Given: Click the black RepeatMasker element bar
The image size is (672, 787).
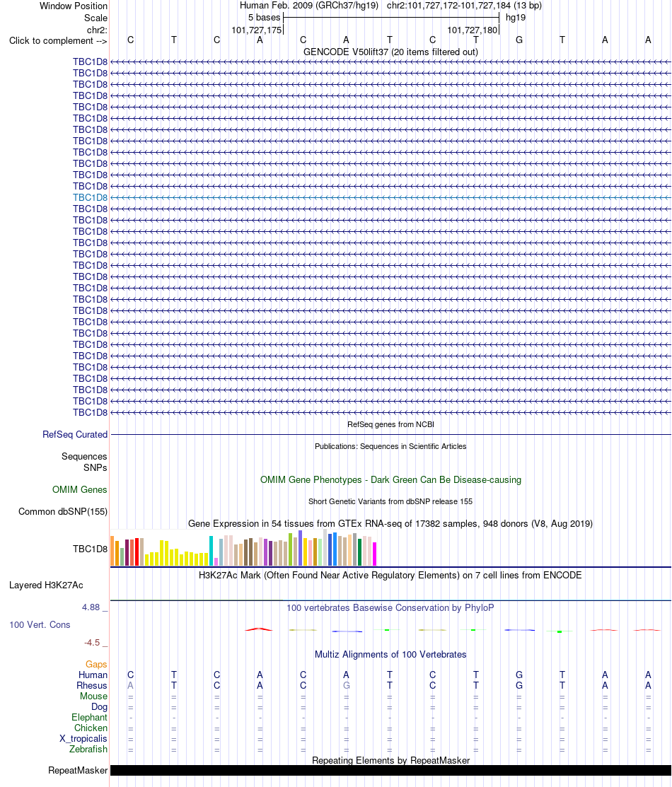Looking at the screenshot, I should pos(390,771).
